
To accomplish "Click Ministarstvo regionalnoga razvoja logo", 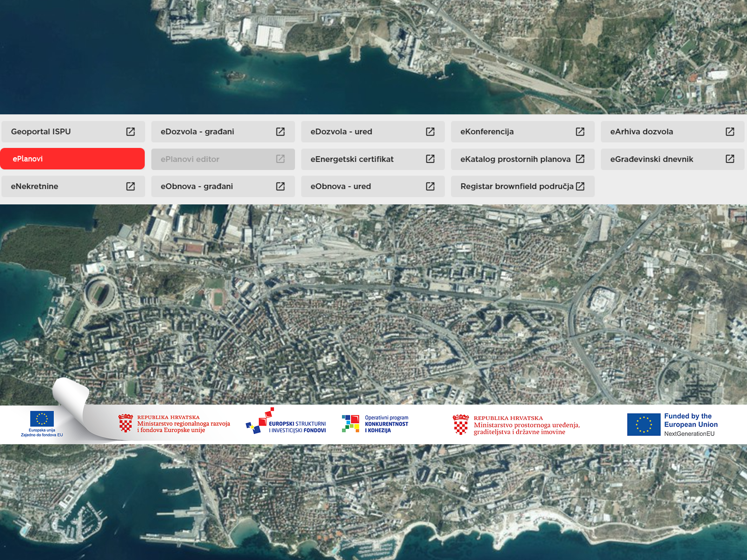I will pos(174,424).
